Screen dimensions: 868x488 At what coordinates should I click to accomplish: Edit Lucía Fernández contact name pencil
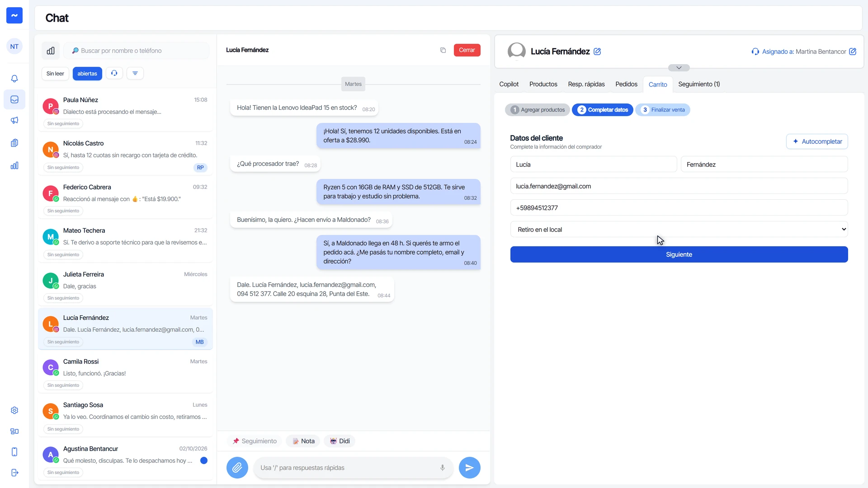tap(597, 52)
